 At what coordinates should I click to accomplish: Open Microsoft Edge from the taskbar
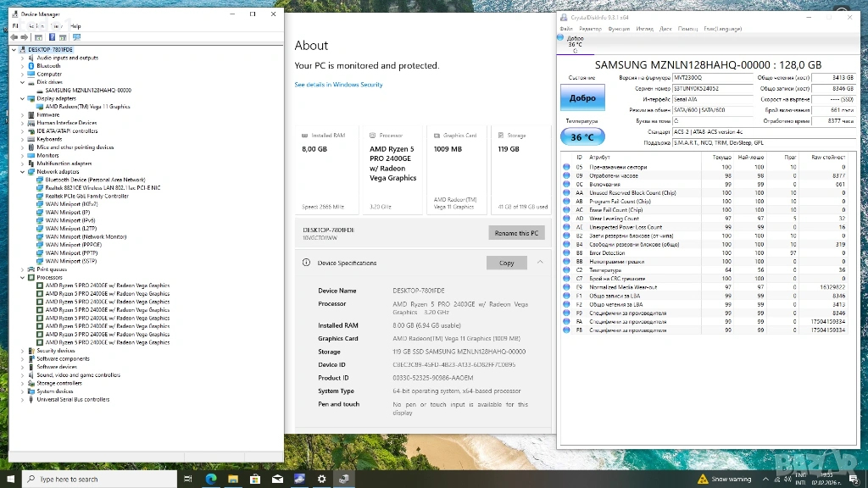pyautogui.click(x=210, y=479)
